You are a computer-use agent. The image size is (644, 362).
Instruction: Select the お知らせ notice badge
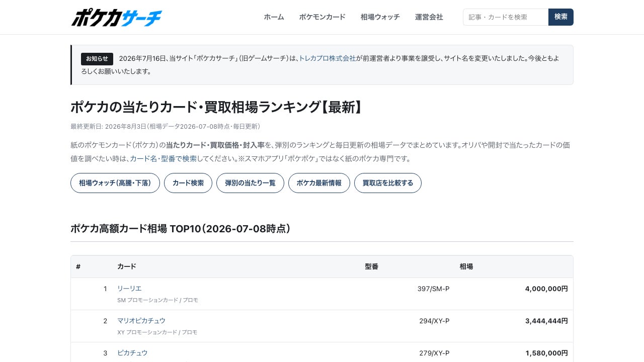(97, 59)
